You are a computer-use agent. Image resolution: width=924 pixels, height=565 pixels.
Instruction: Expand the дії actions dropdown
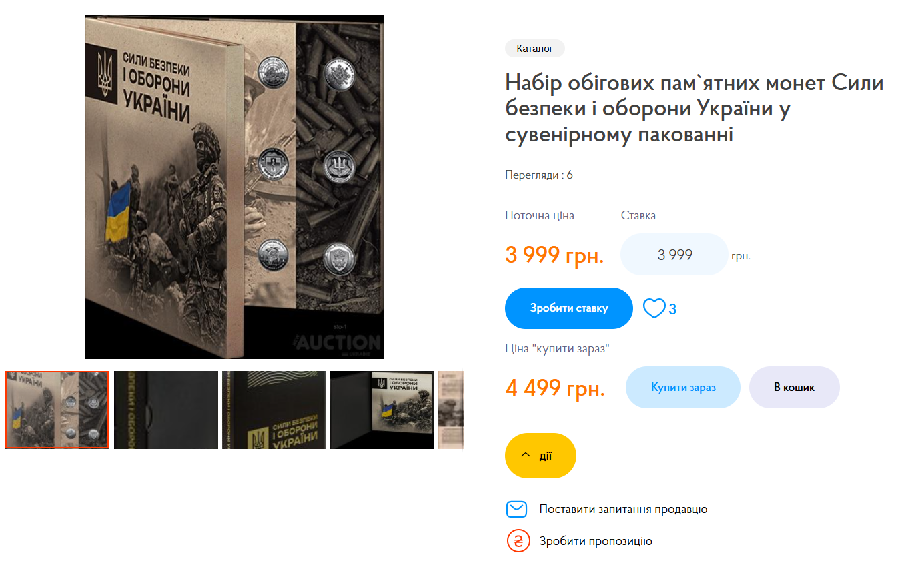pos(540,456)
